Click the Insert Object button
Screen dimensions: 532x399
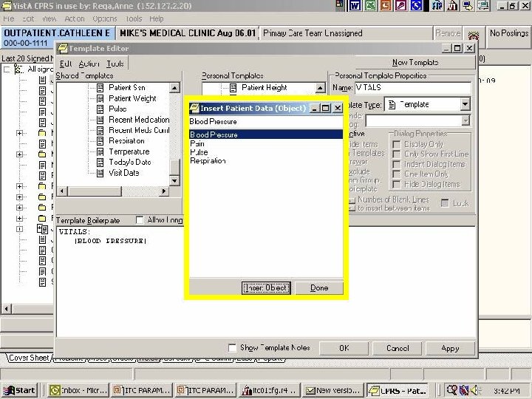click(x=266, y=288)
